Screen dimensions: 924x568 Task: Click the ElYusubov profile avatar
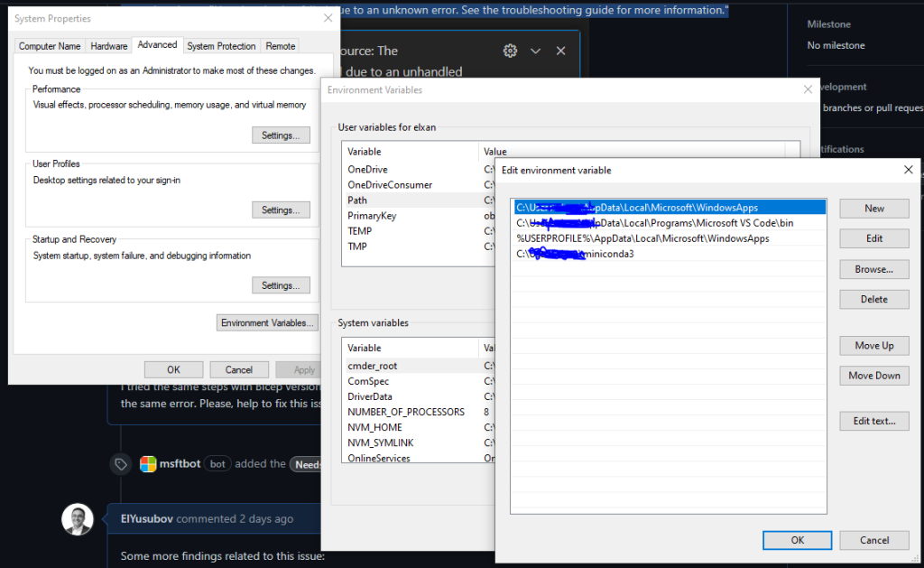pos(77,519)
